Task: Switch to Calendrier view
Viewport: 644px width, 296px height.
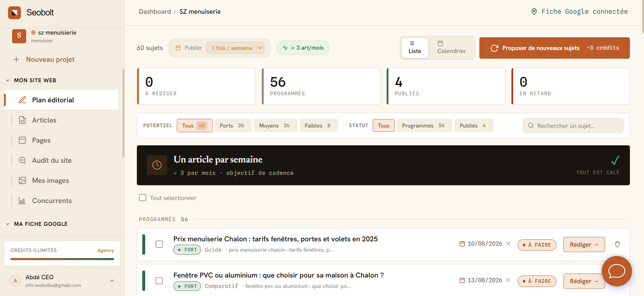Action: coord(451,48)
